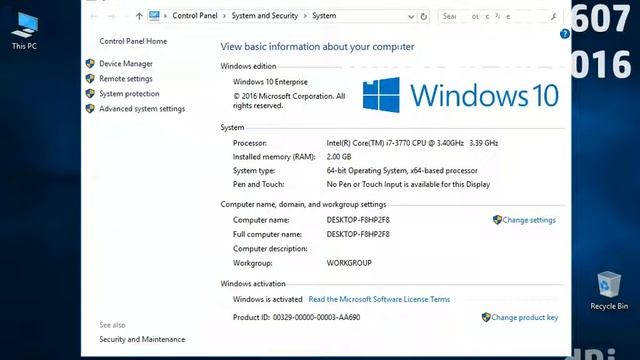Image resolution: width=640 pixels, height=360 pixels.
Task: Expand the address bar history dropdown
Action: coord(411,16)
